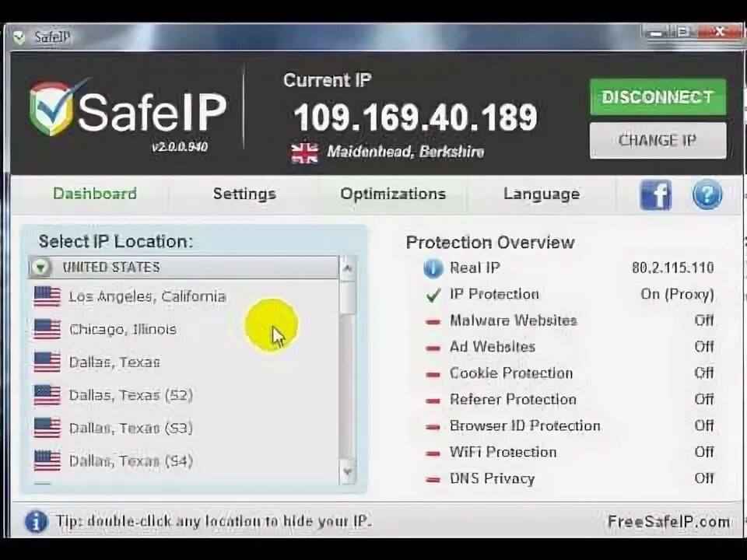
Task: Click the Real IP value 80.2.115.110
Action: click(672, 268)
